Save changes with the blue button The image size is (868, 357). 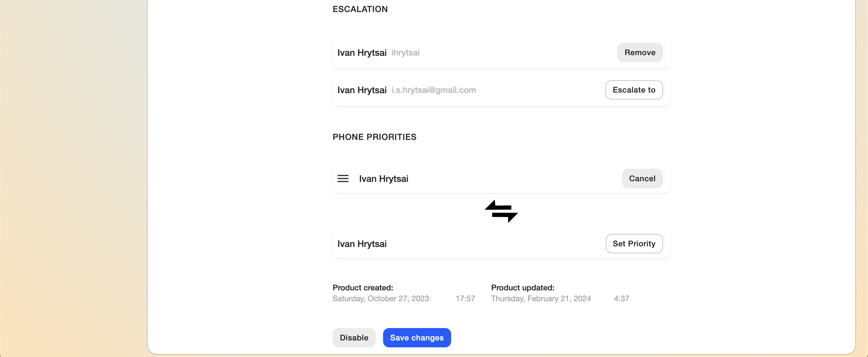tap(417, 338)
